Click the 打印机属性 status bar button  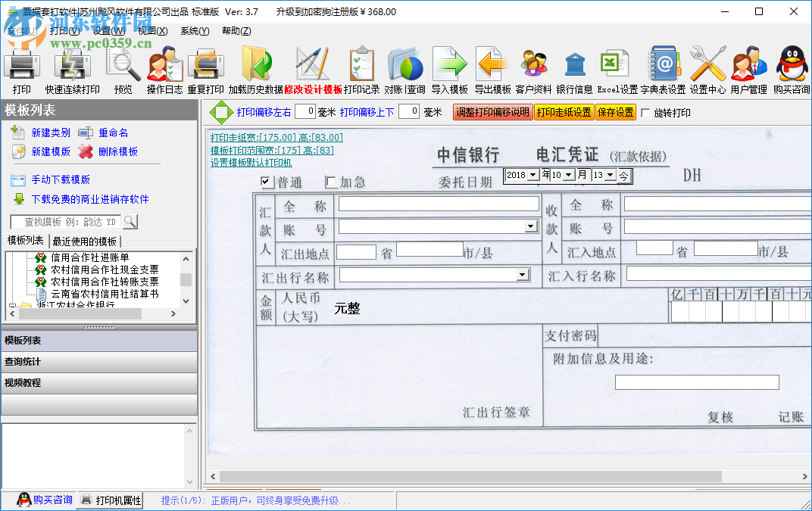click(x=111, y=500)
